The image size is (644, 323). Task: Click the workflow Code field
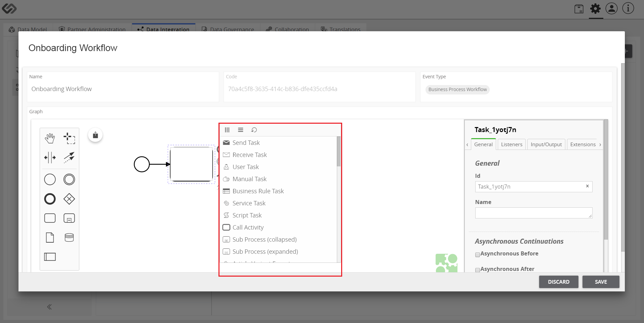(x=319, y=89)
